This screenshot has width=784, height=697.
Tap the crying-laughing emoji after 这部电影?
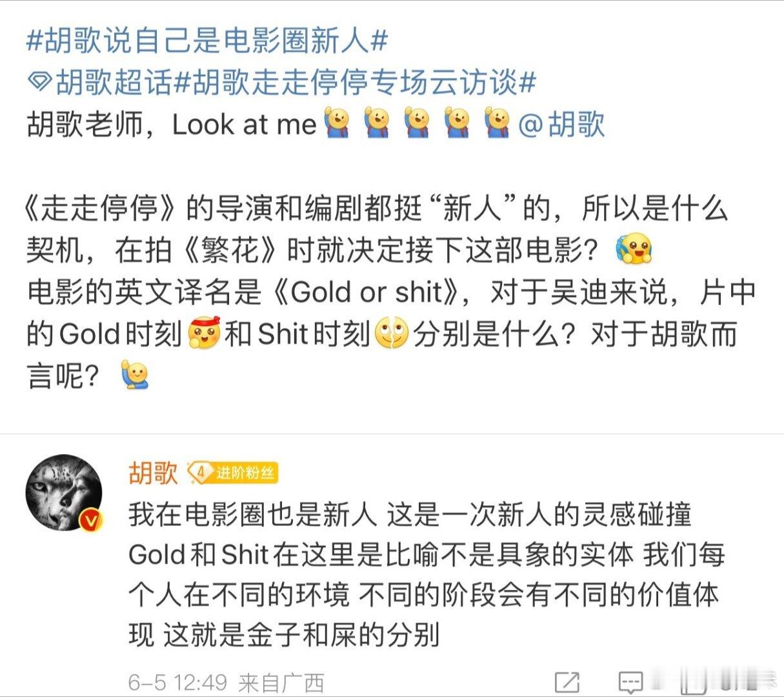635,250
